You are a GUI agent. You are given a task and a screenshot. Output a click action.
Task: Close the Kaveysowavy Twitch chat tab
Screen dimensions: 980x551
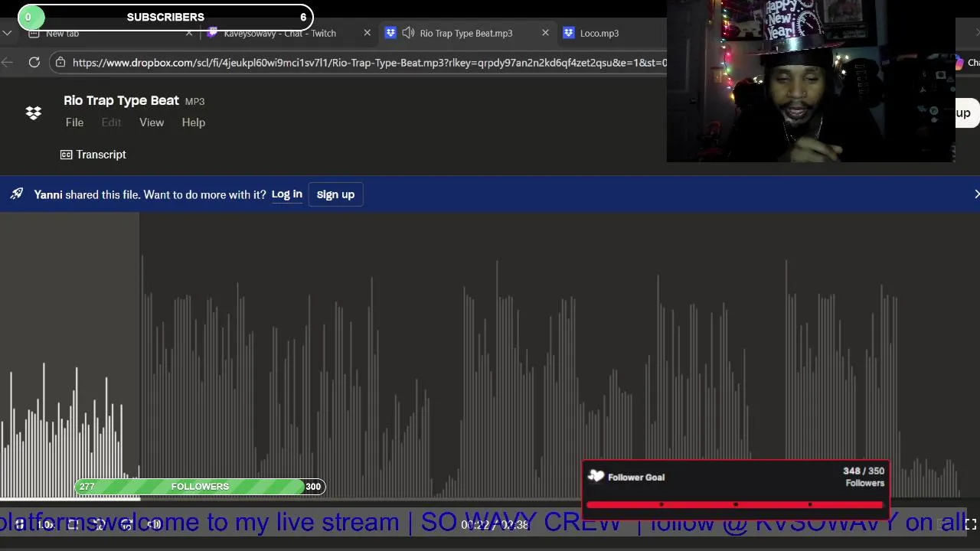click(367, 33)
